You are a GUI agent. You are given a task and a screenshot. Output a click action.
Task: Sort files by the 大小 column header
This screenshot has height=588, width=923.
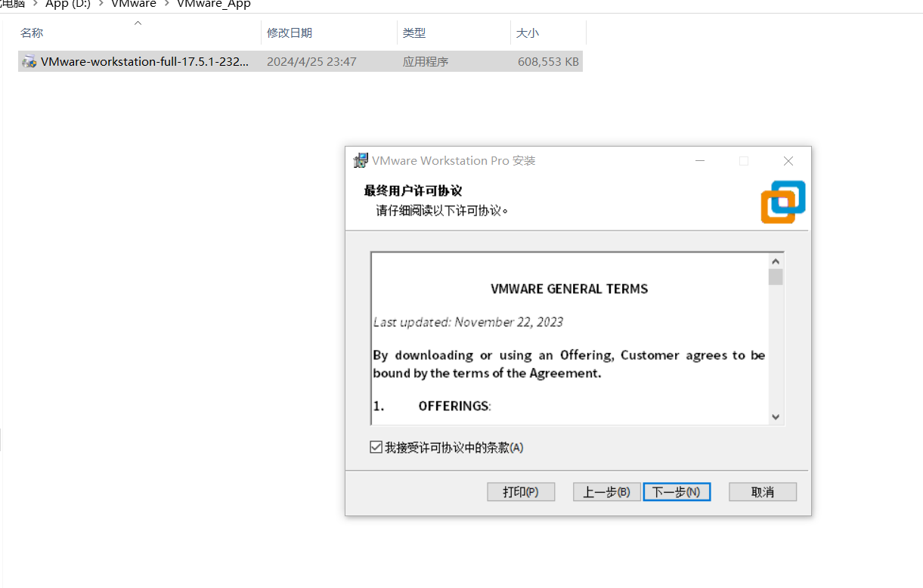point(549,33)
